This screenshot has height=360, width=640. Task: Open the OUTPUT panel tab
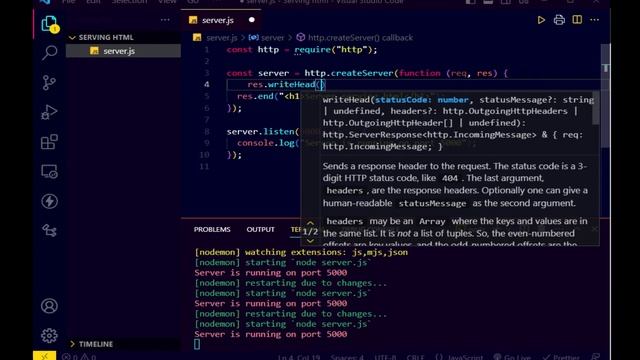coord(260,229)
